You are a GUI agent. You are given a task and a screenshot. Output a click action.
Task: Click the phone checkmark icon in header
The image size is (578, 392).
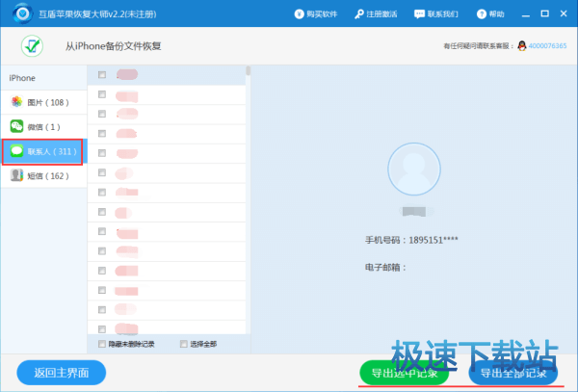point(32,46)
